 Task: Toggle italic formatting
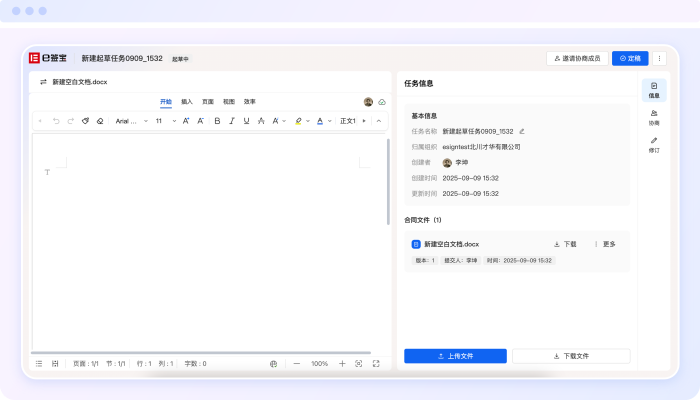[x=232, y=121]
